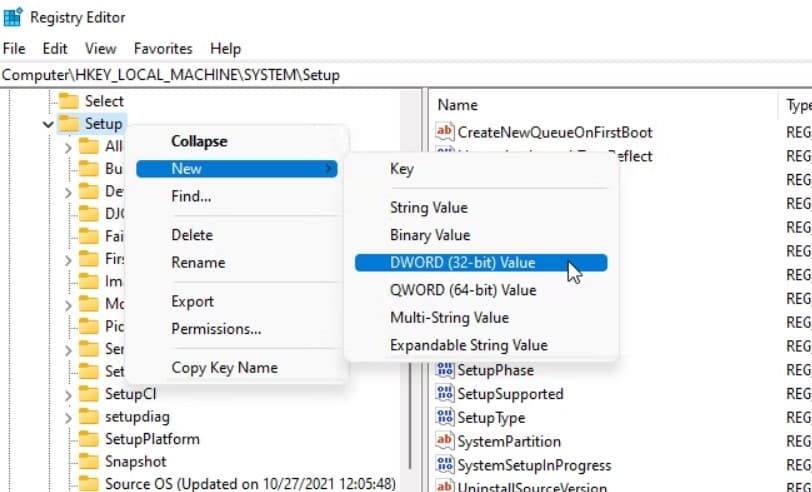Open the Favorites menu
Screen dimensions: 812x492
tap(163, 49)
